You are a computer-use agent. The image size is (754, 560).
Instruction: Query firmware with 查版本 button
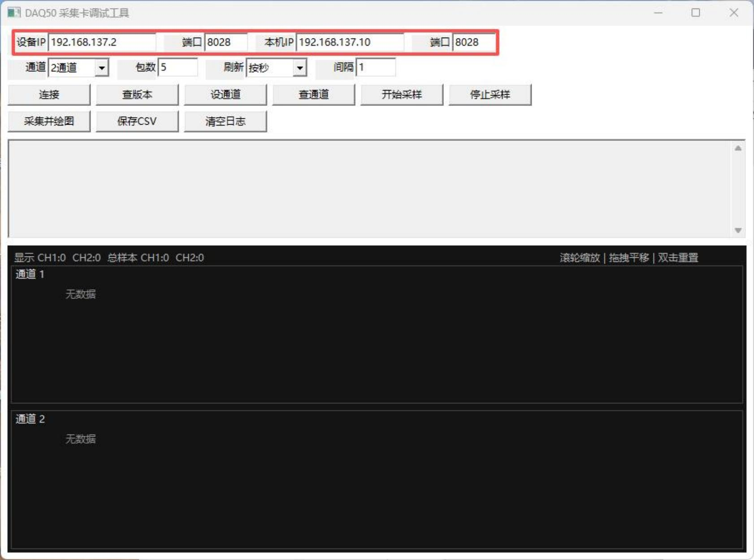click(137, 95)
